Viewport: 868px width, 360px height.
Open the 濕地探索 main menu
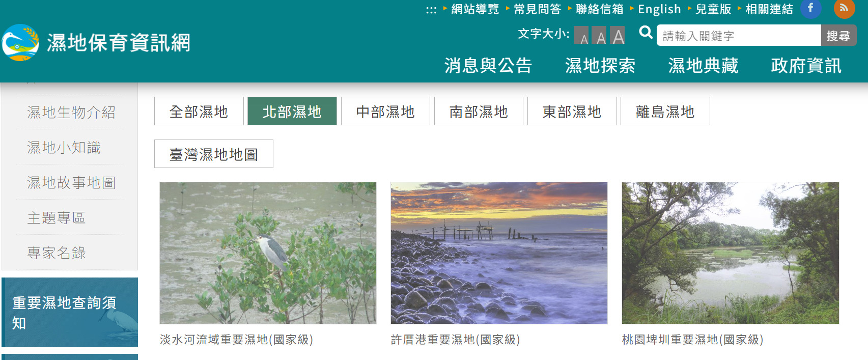pyautogui.click(x=600, y=65)
